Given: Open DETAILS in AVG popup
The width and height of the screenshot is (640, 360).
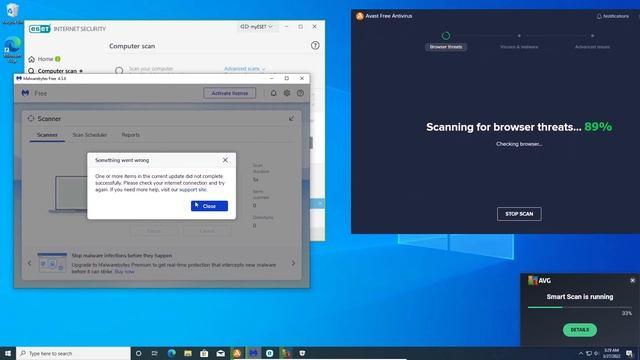Looking at the screenshot, I should (580, 330).
